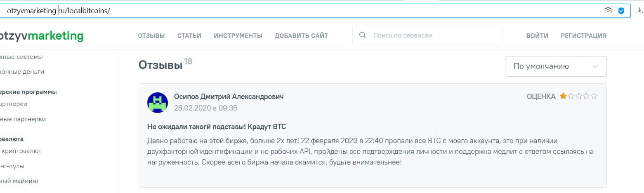Viewport: 644px width, 193px height.
Task: Click the reviewer's pixel avatar
Action: [157, 103]
